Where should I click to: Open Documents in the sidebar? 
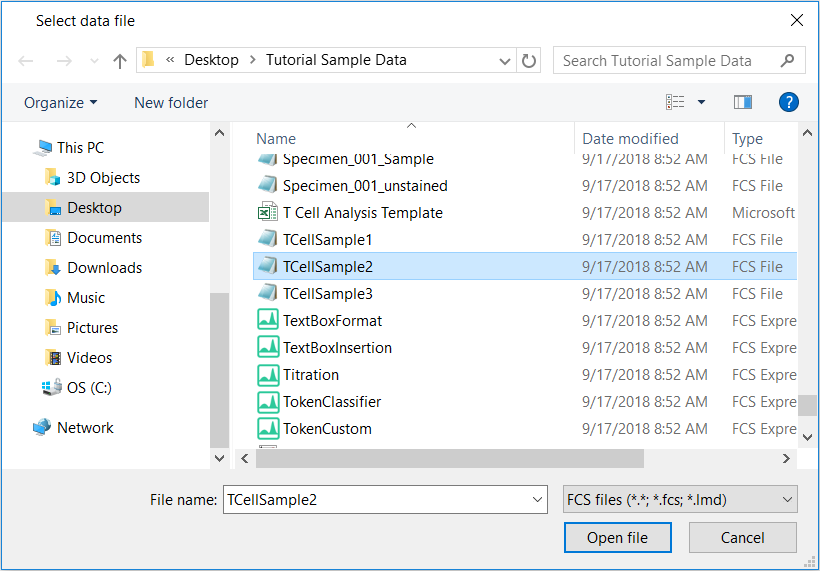[x=105, y=238]
